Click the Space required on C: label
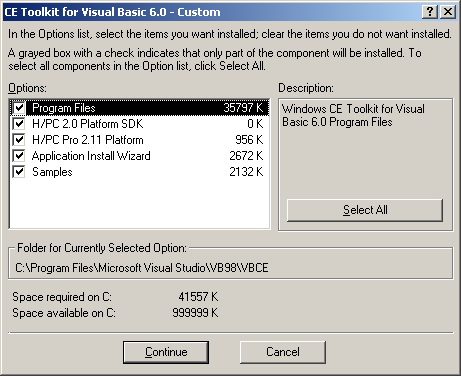This screenshot has height=376, width=461. click(62, 297)
